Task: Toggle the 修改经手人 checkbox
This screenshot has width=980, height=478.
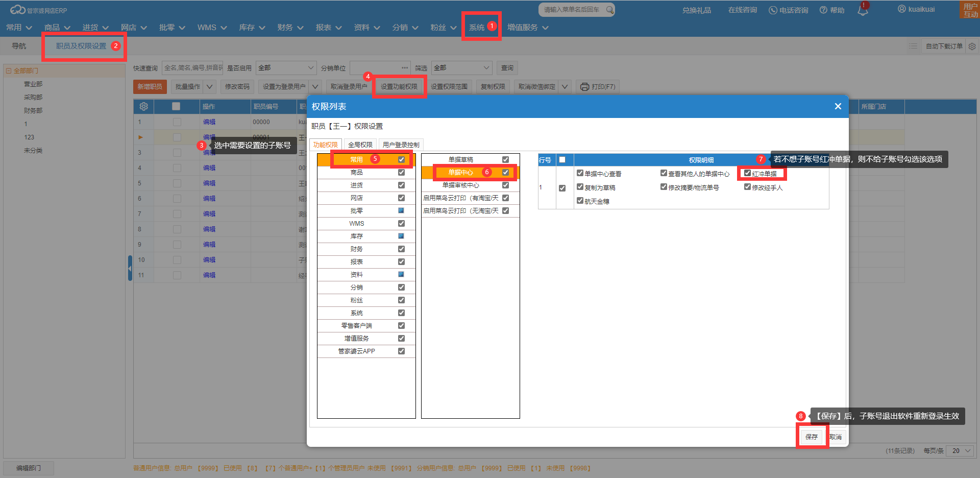Action: pos(747,187)
